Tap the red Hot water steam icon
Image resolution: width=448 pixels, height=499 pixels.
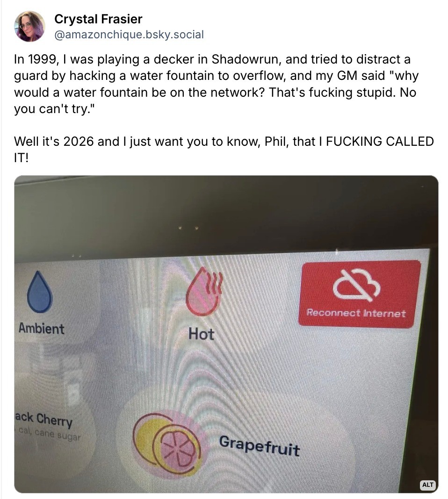click(204, 292)
